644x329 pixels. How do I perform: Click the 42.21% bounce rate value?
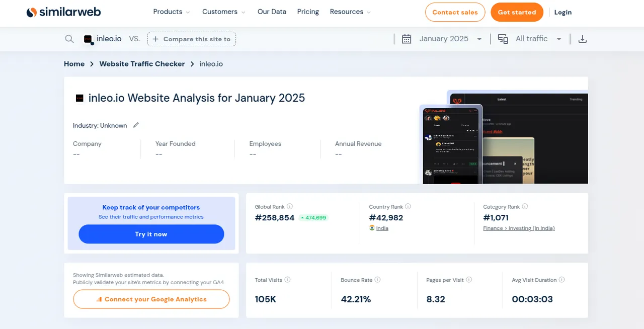356,299
